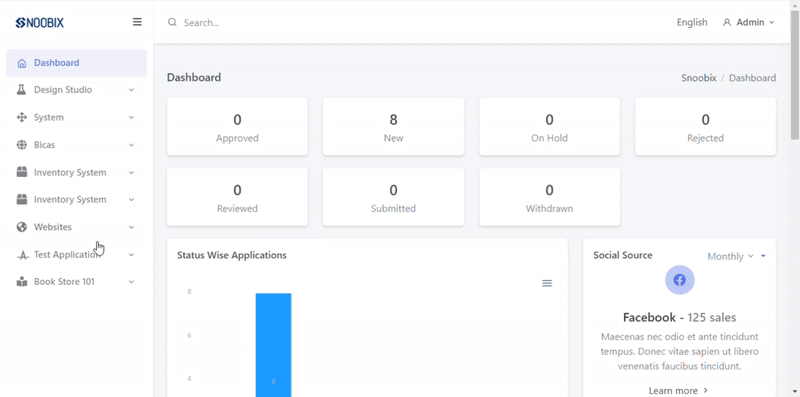This screenshot has width=800, height=397.
Task: Open the Test Application menu item
Action: (77, 255)
